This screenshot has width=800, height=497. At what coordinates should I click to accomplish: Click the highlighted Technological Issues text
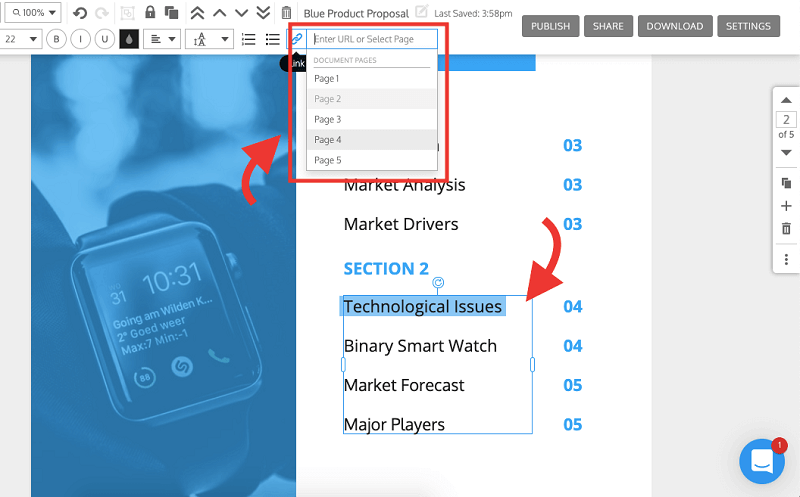pyautogui.click(x=422, y=306)
